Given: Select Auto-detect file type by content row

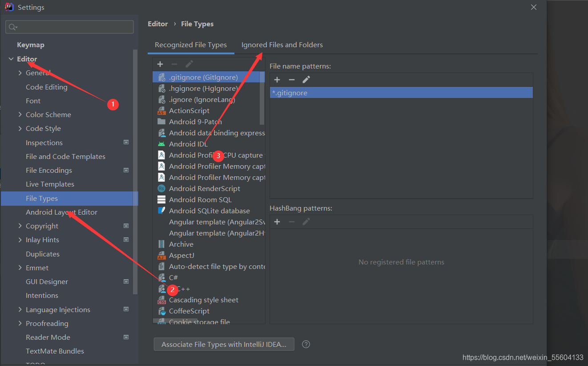Looking at the screenshot, I should pos(209,267).
